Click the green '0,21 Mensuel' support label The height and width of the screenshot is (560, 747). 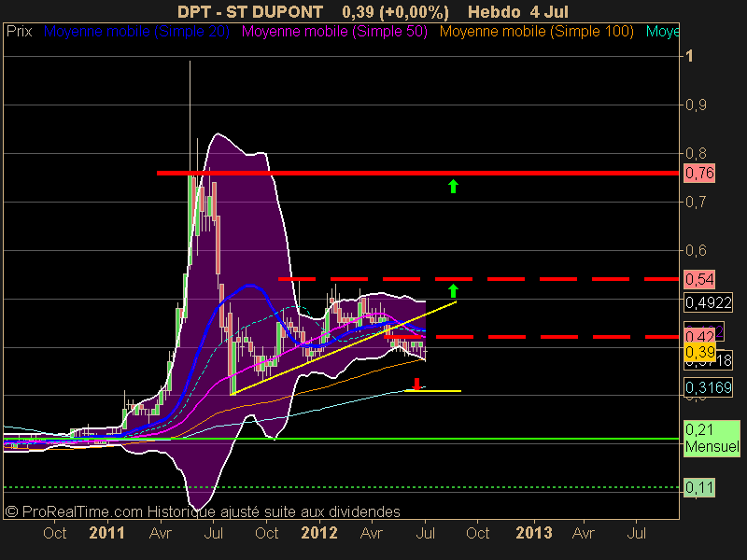(712, 438)
